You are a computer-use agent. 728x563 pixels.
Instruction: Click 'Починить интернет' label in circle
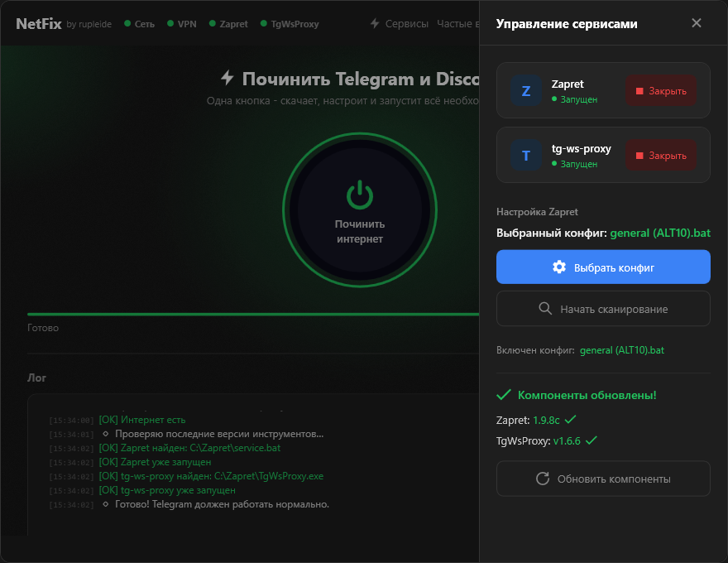[x=360, y=231]
